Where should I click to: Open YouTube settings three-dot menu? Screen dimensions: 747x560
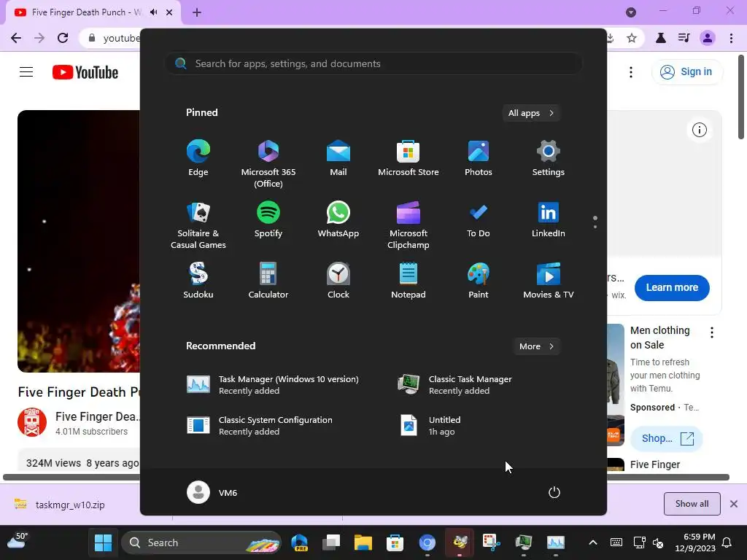tap(631, 72)
